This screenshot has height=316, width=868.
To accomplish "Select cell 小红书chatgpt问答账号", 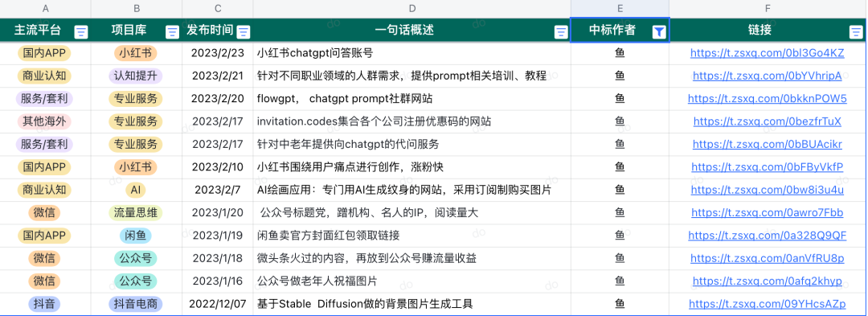I will tap(411, 53).
